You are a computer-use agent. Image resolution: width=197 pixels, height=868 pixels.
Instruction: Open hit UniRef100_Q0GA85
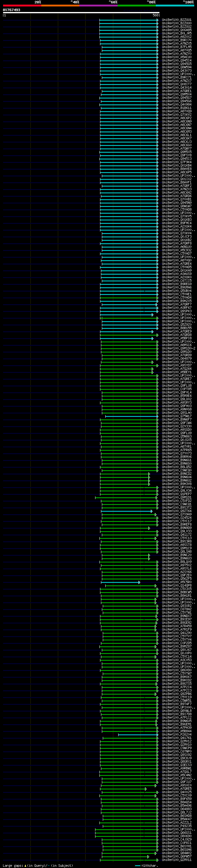tap(176, 30)
